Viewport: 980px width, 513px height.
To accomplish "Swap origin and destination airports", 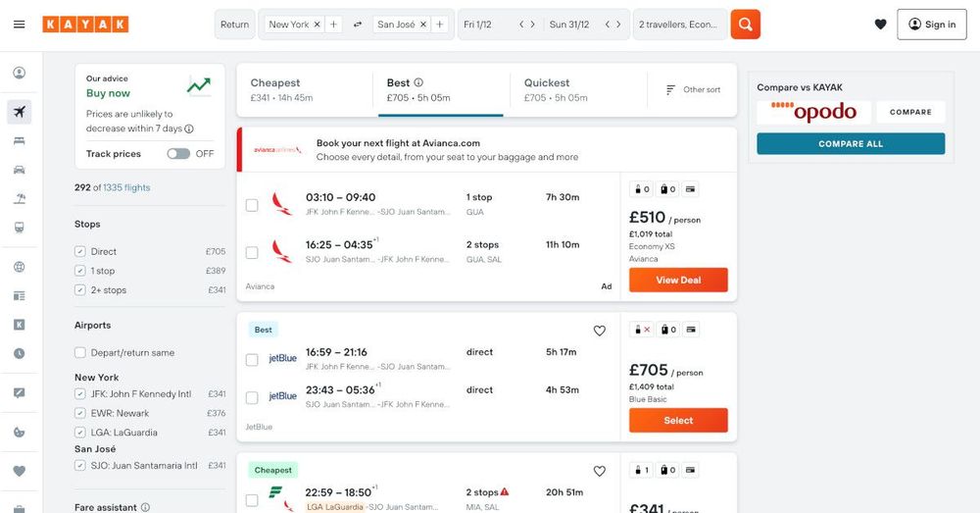I will [358, 25].
